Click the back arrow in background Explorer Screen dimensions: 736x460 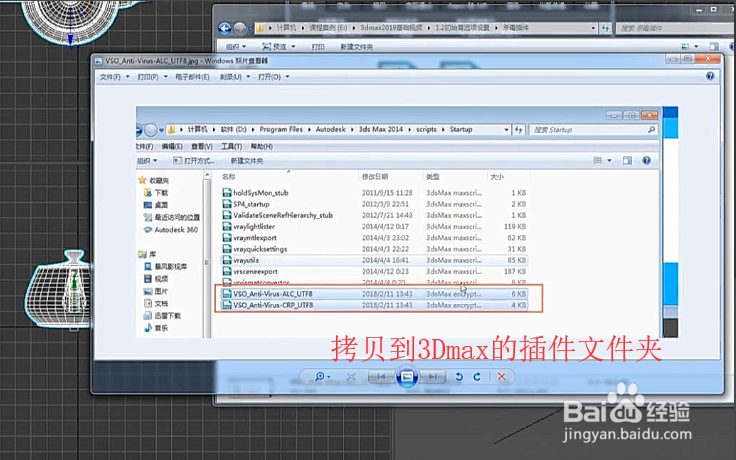(x=225, y=29)
